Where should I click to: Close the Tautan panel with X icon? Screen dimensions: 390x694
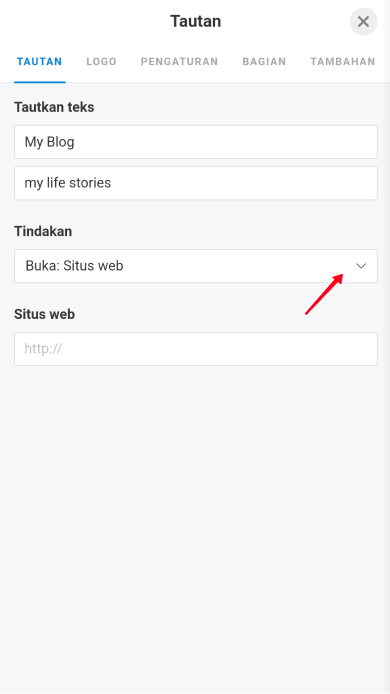pyautogui.click(x=363, y=21)
